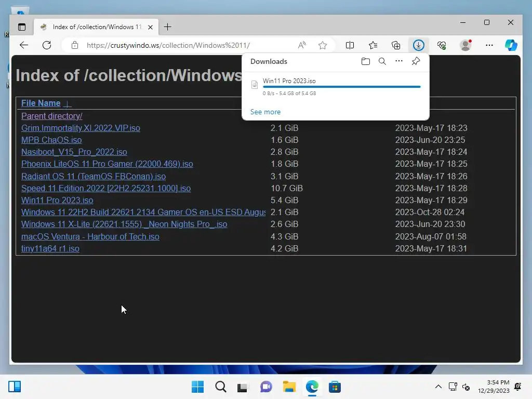The image size is (532, 399).
Task: Go to Parent directory
Action: tap(51, 116)
